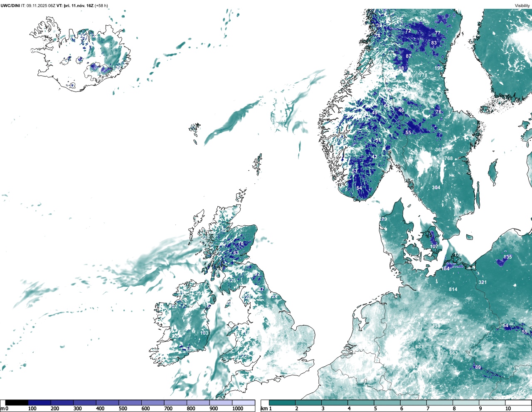Click the 'UWC/DINI' model label

10,5
